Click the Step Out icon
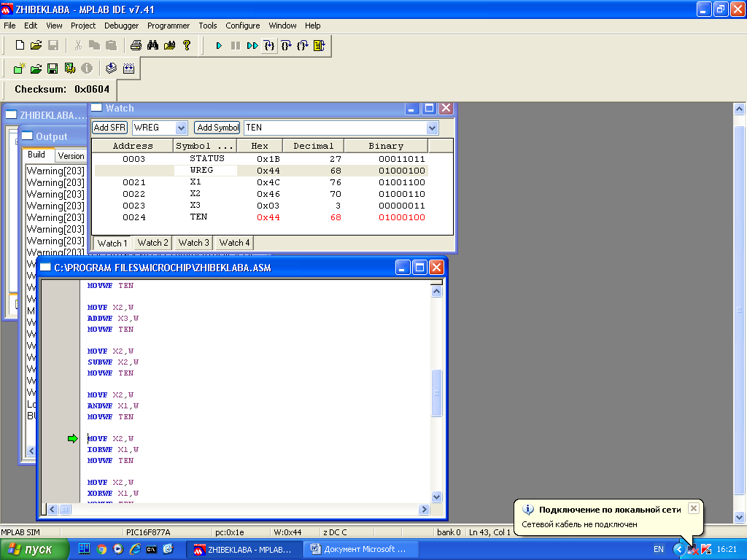This screenshot has width=747, height=560. click(303, 46)
